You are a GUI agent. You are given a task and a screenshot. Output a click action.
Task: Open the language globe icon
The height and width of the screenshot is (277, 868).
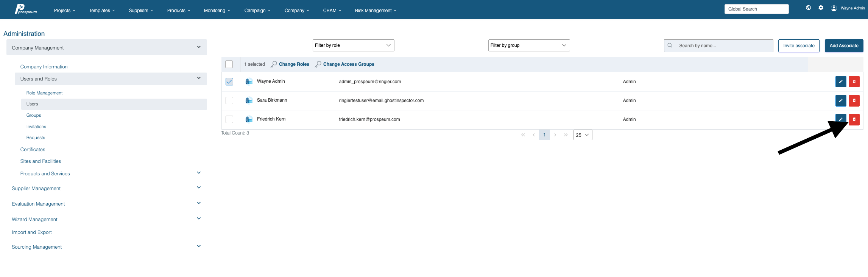click(x=808, y=8)
